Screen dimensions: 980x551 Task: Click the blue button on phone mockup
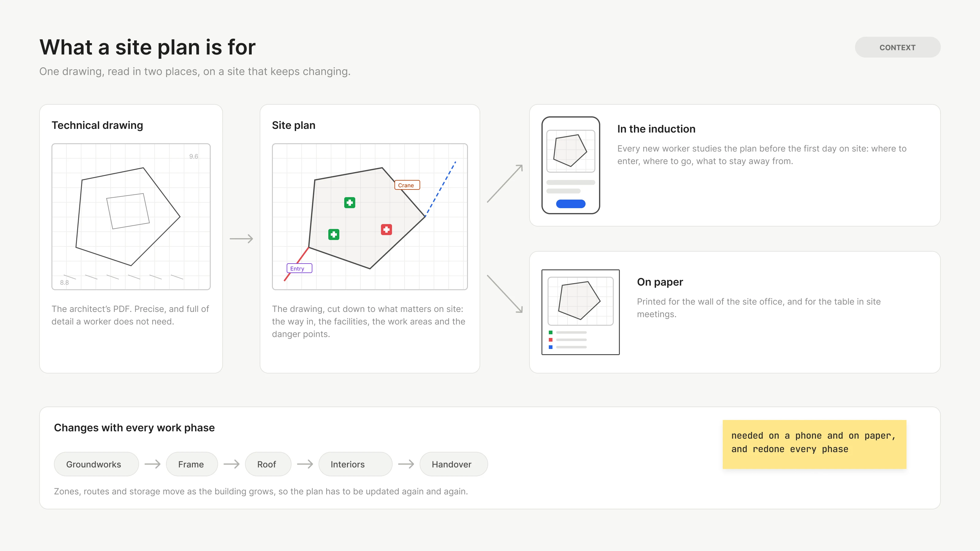pyautogui.click(x=571, y=204)
